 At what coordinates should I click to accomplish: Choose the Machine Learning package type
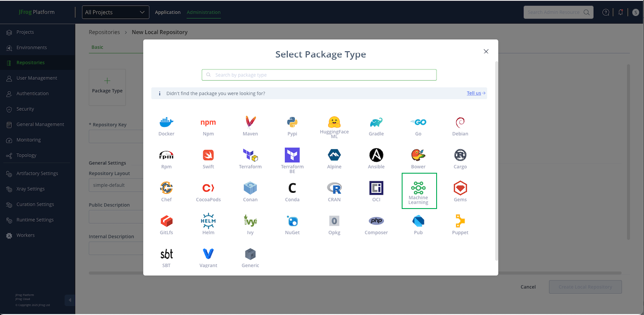coord(418,192)
